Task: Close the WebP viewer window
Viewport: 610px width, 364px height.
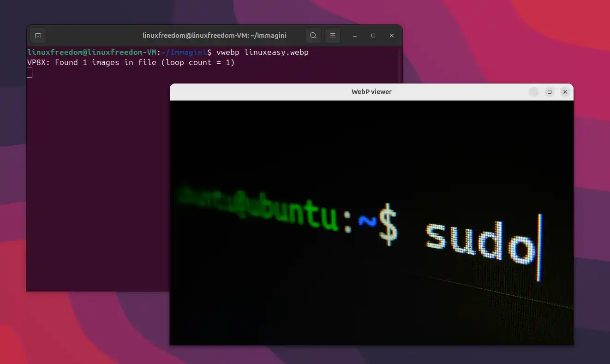Action: click(x=565, y=92)
